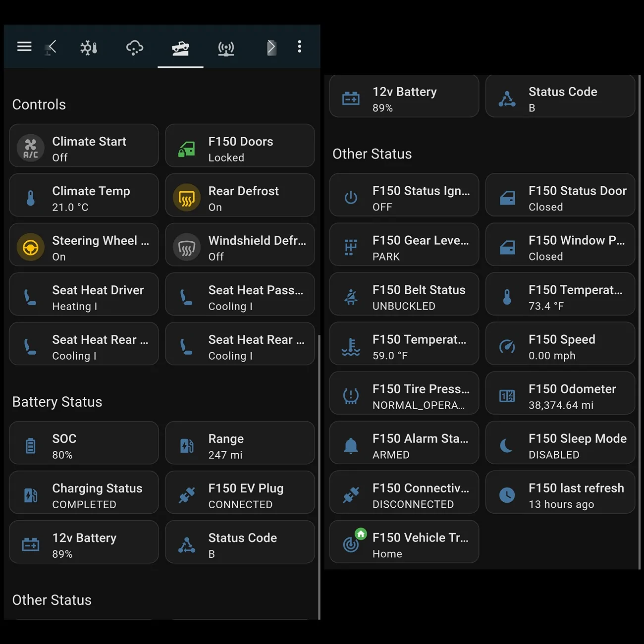644x644 pixels.
Task: Click right-panel 'Other Status' heading
Action: click(372, 154)
